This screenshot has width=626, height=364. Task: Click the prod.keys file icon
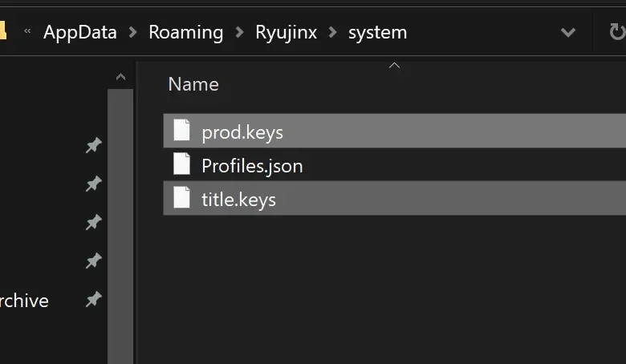tap(181, 130)
